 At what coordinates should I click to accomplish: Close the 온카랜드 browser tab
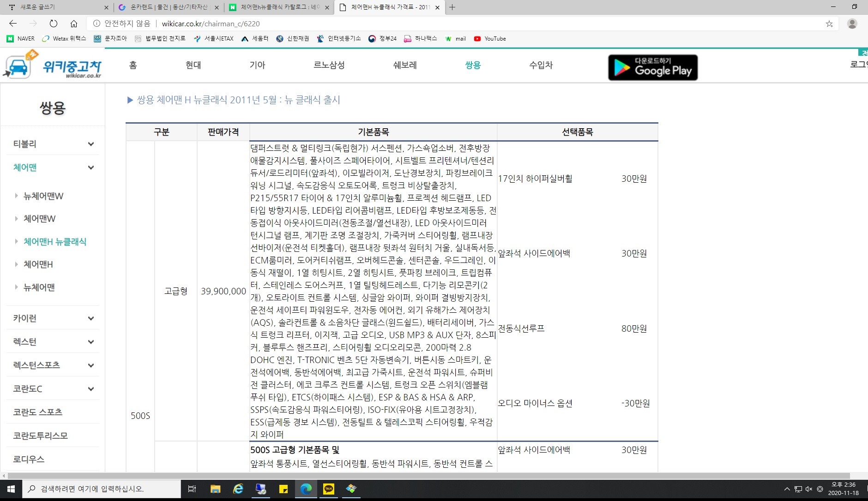tap(217, 7)
